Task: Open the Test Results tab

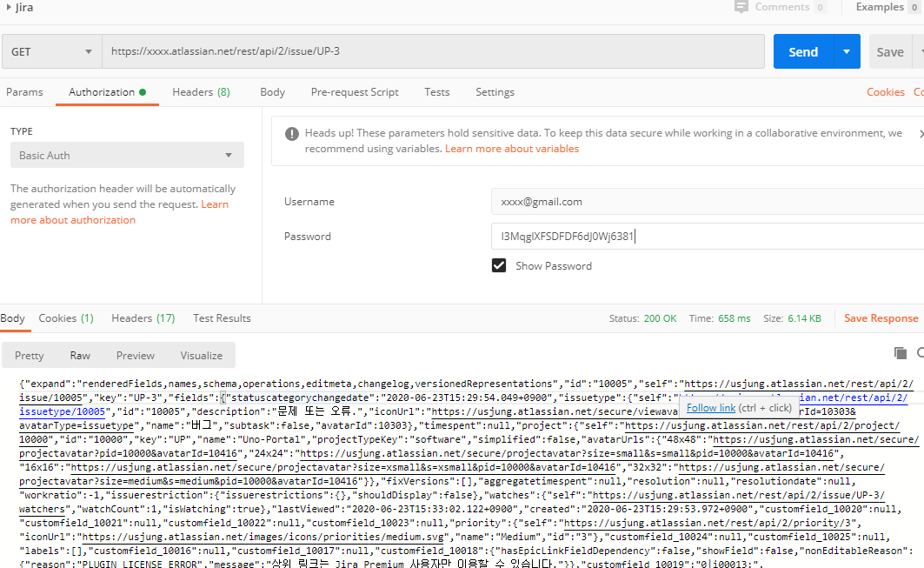Action: coord(222,317)
